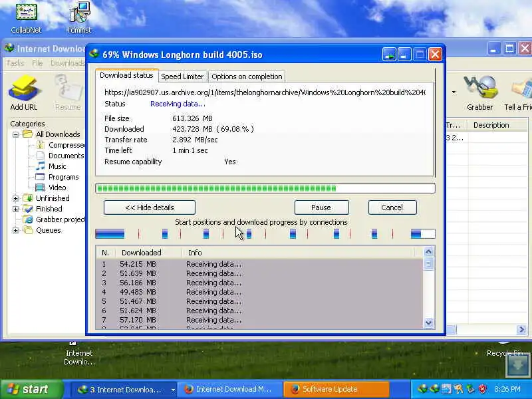Cancel the current download
532x399 pixels.
(x=392, y=207)
